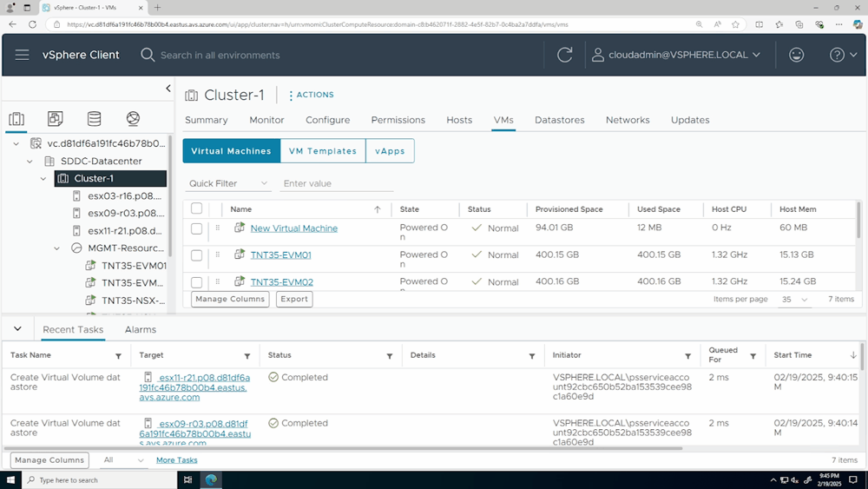Viewport: 868px width, 489px height.
Task: Click the Recent Tasks vertical scrollbar
Action: [x=861, y=356]
